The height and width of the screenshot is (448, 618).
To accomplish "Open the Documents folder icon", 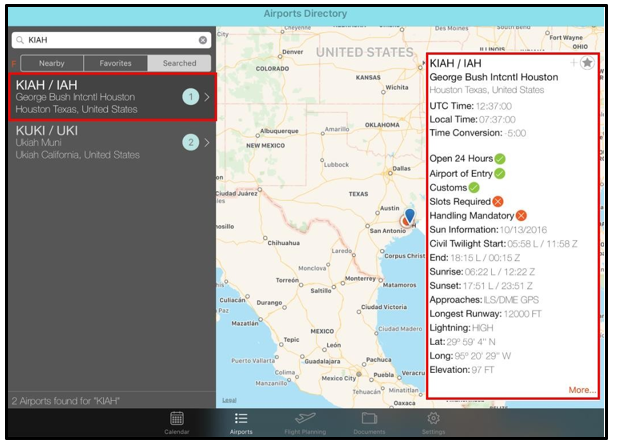I will pos(369,420).
